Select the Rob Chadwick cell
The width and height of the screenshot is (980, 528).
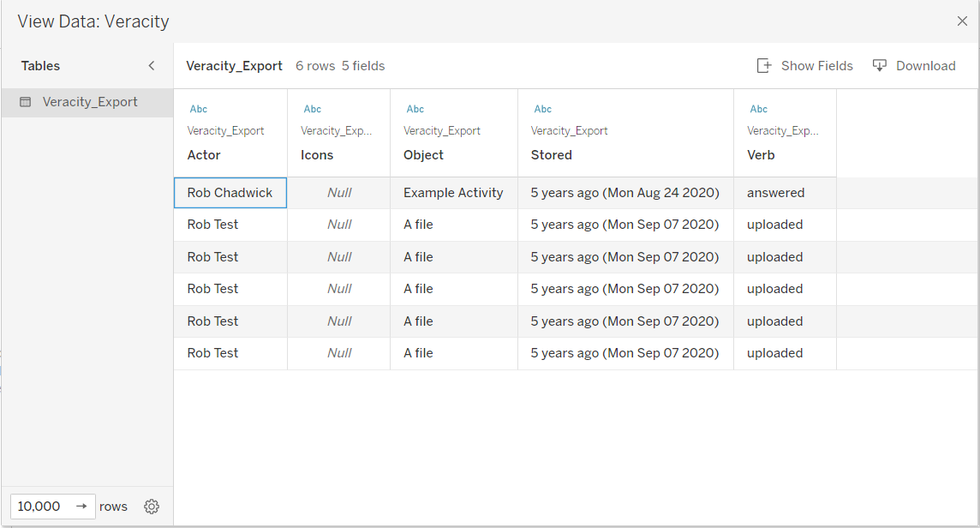(230, 193)
